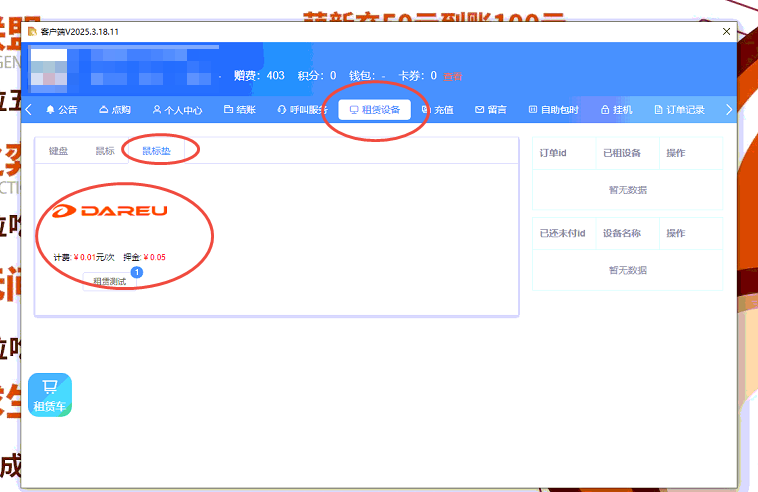Click the DAREU product logo image
This screenshot has height=492, width=758.
[x=110, y=211]
